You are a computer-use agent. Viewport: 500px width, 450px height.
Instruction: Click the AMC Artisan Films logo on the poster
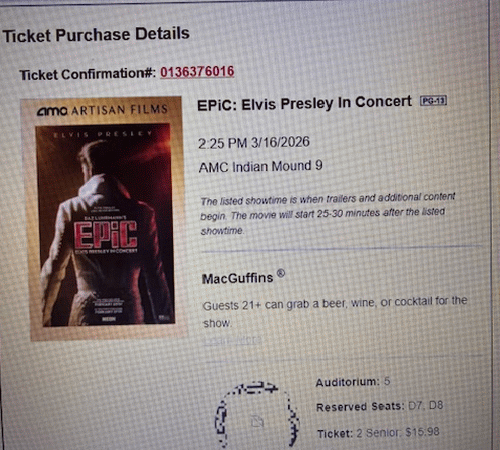pyautogui.click(x=102, y=110)
